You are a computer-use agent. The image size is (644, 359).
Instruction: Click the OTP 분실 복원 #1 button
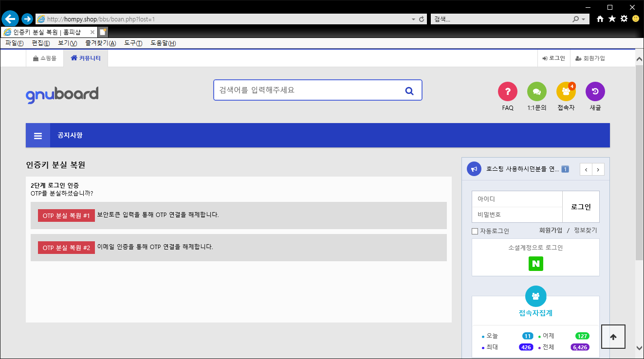point(66,215)
